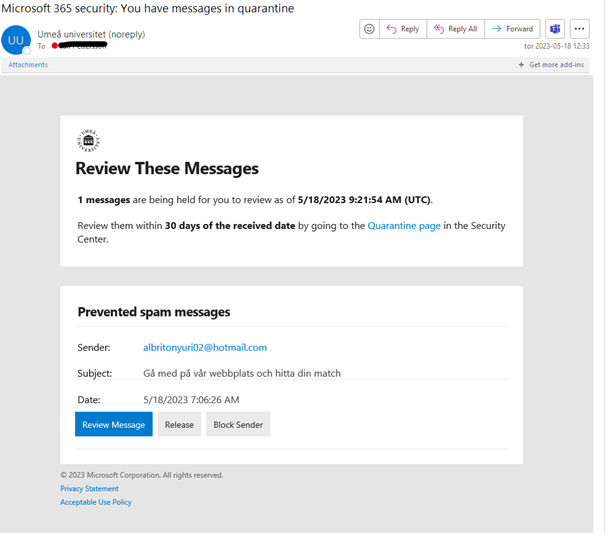
Task: Reply to this email
Action: point(403,29)
